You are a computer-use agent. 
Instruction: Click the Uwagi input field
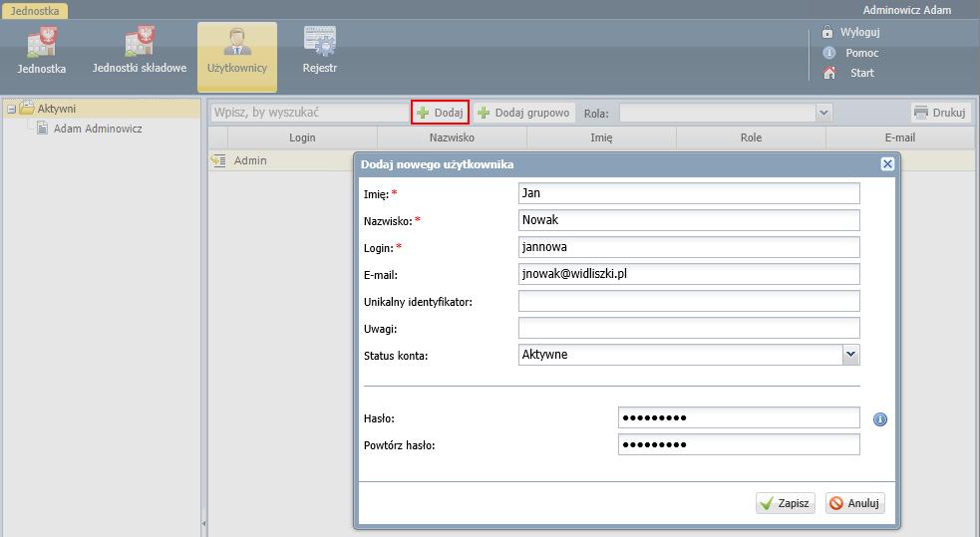pos(689,328)
